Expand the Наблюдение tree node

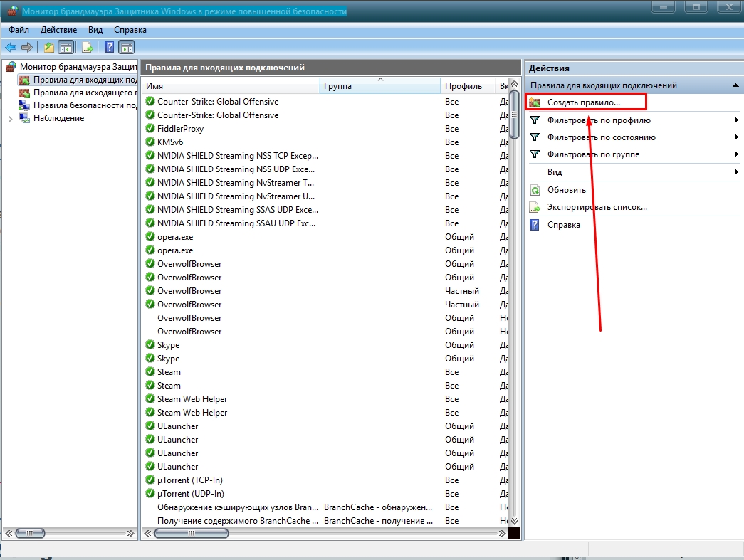click(11, 119)
